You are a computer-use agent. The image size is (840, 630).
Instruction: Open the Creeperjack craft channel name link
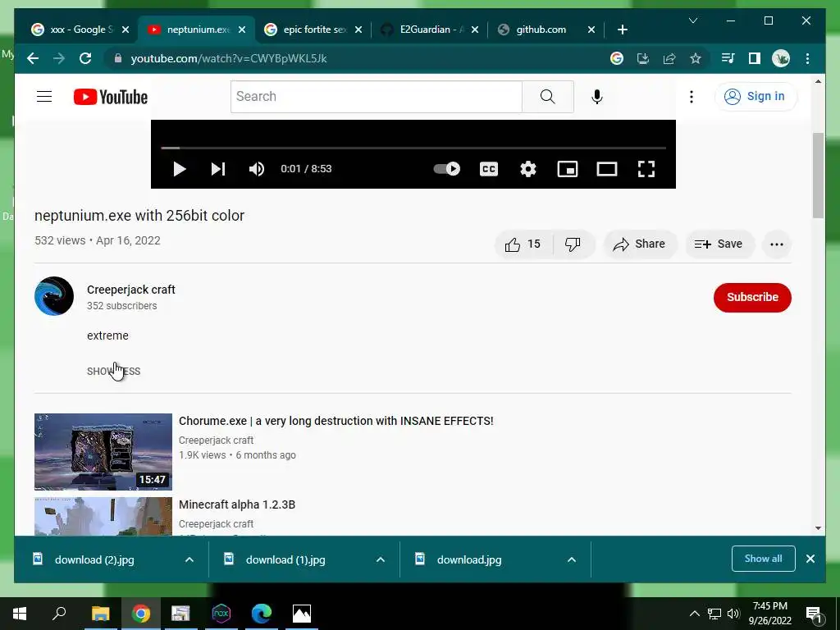click(131, 290)
